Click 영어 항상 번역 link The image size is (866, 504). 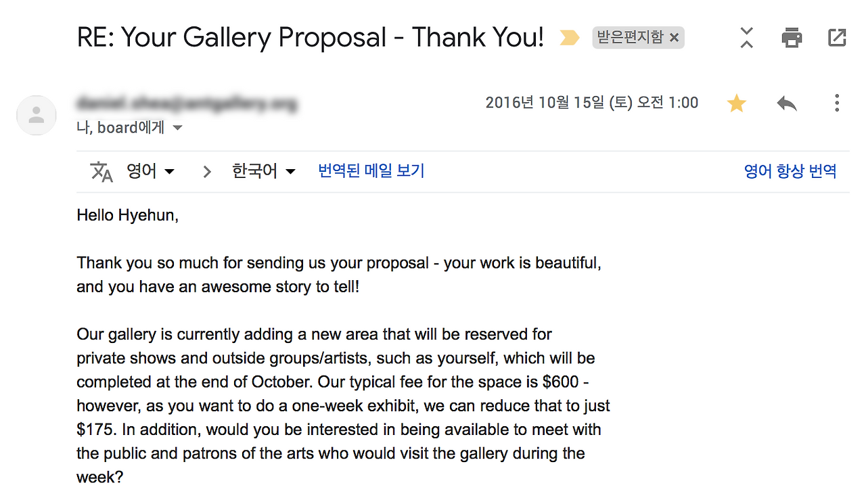point(790,171)
